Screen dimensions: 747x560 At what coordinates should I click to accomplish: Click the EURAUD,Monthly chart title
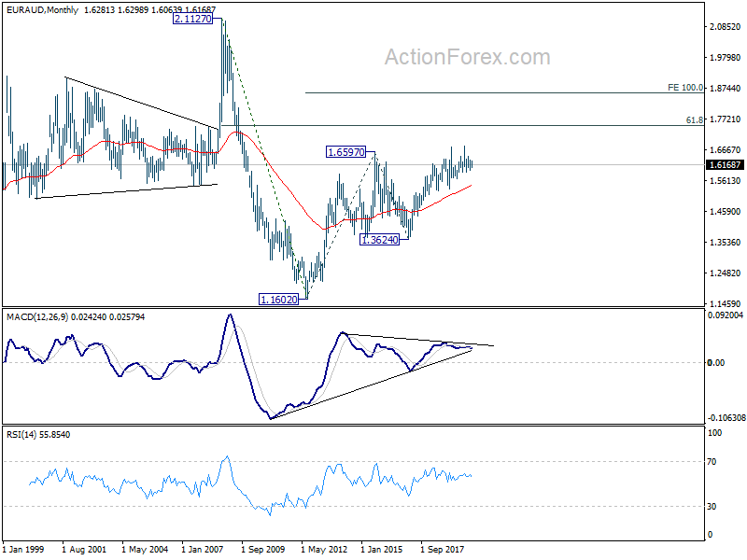[42, 9]
